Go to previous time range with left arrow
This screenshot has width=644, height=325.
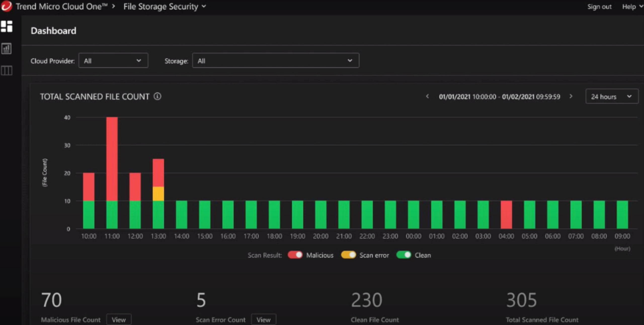[428, 96]
